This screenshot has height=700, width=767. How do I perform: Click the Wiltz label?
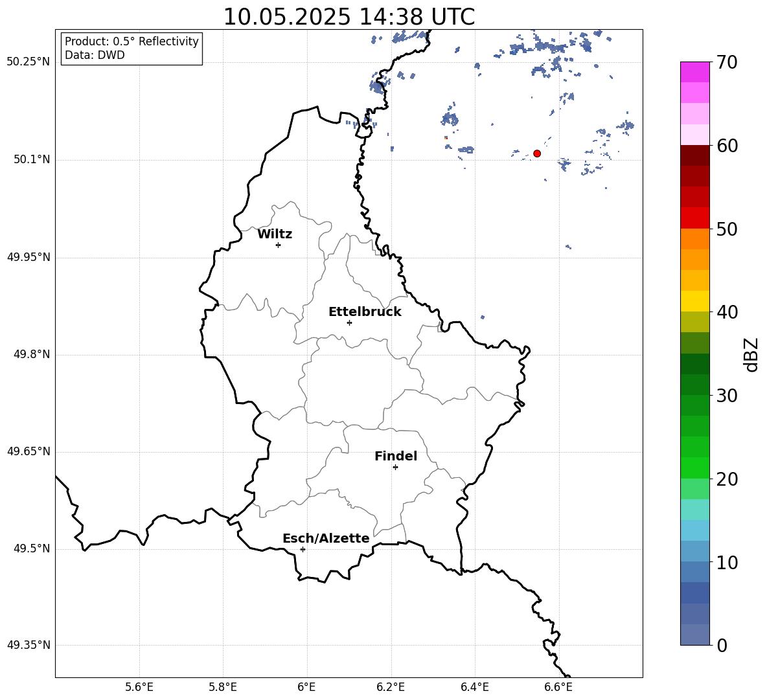(275, 234)
